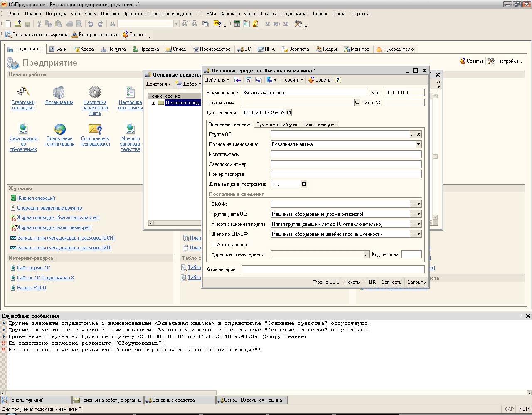Open the Печать dropdown at the form bottom
Viewport: 532px width, 415px height.
354,282
